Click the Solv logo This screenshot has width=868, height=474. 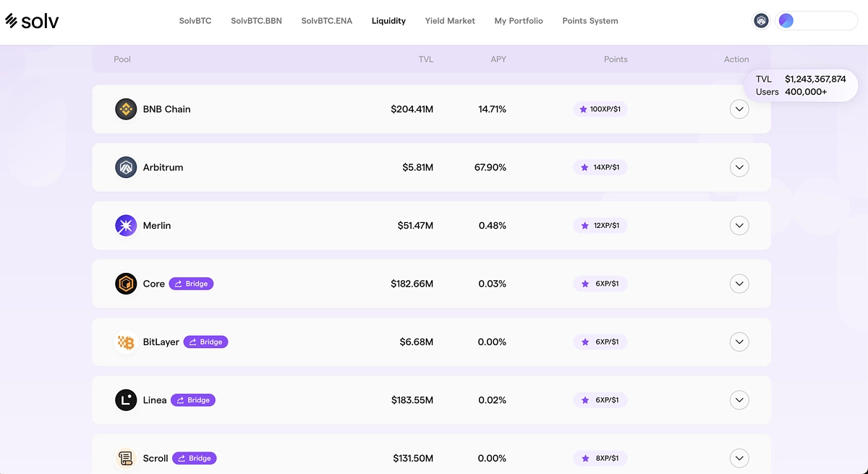click(32, 21)
